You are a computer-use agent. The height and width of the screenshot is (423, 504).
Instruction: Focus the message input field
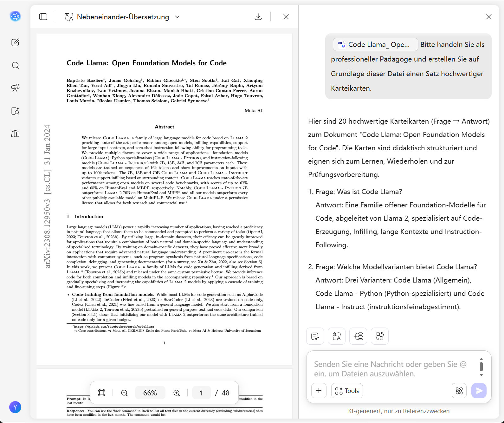point(393,369)
